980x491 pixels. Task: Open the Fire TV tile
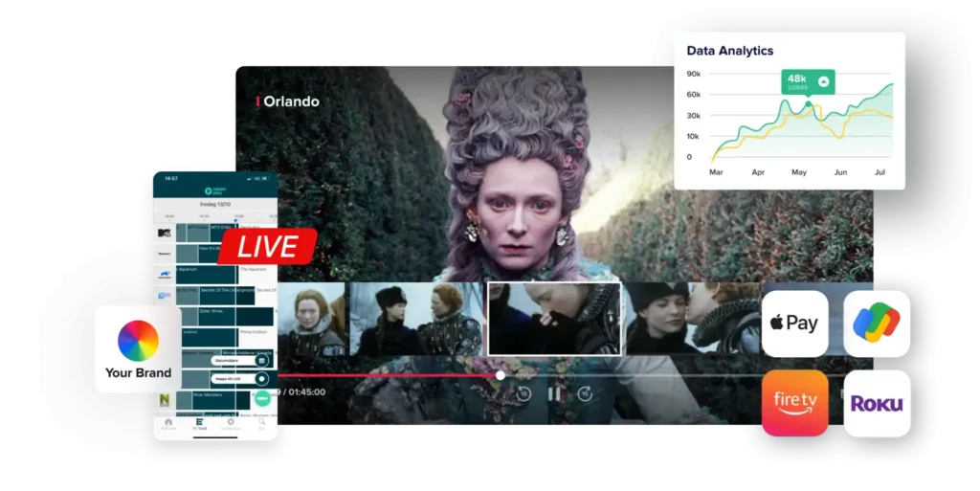pyautogui.click(x=794, y=403)
